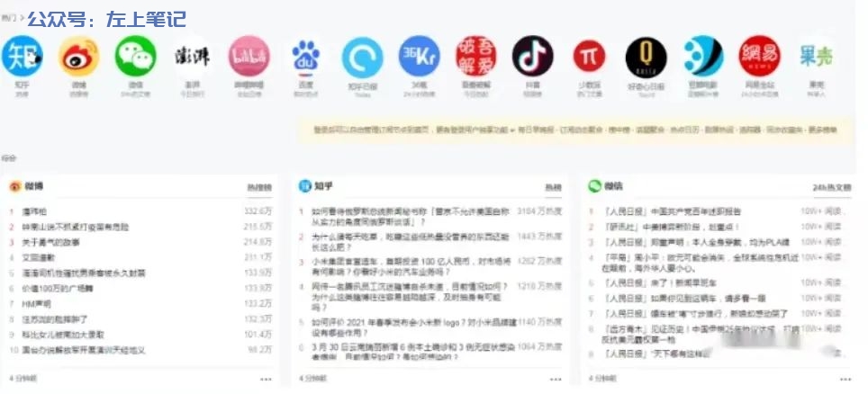Screen dimensions: 868x394
Task: Open the 微博 card title link
Action: [x=34, y=186]
